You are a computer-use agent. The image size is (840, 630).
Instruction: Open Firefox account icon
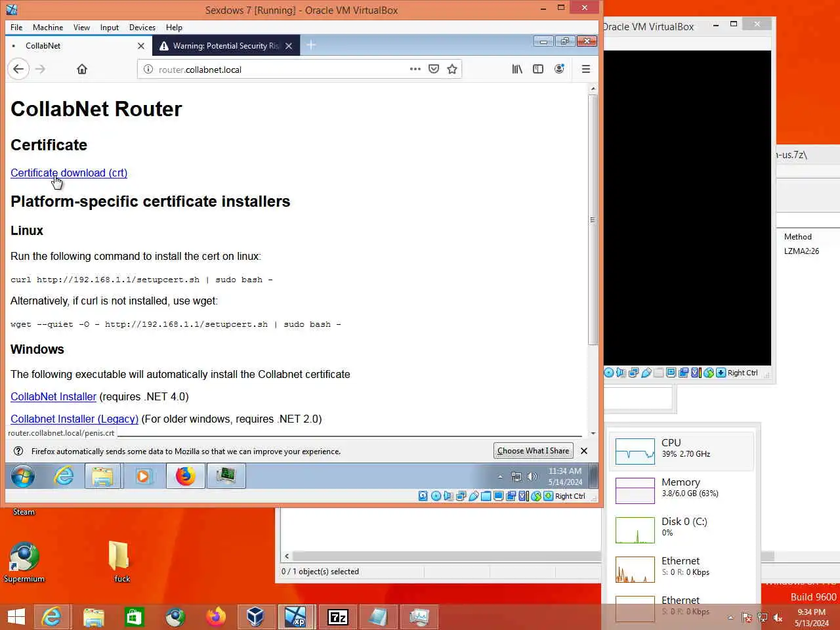(x=559, y=69)
